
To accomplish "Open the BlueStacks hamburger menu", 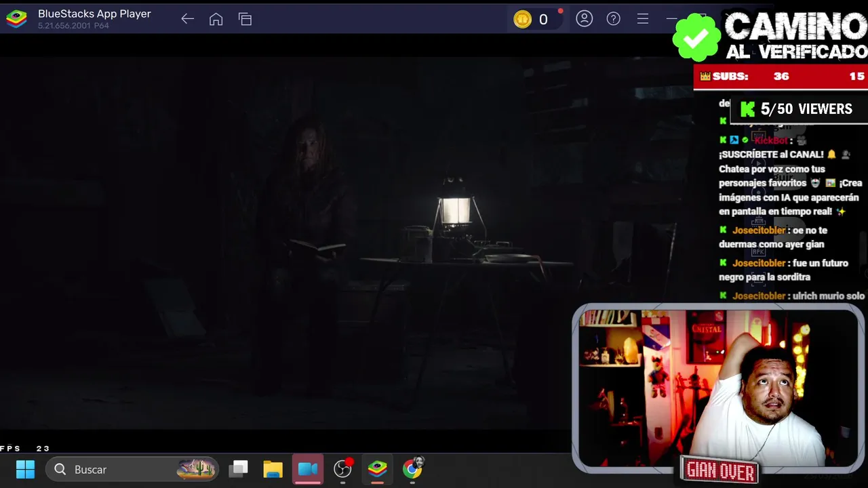I will pyautogui.click(x=643, y=19).
